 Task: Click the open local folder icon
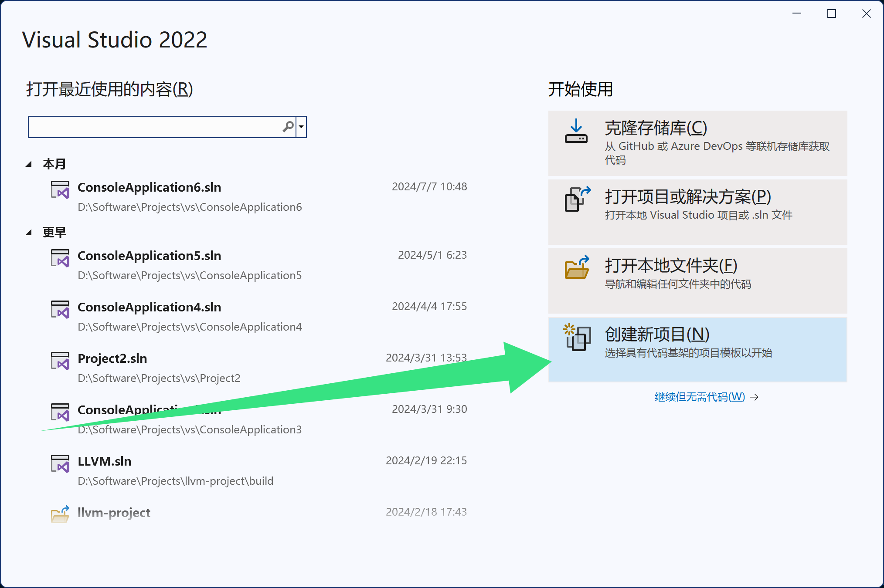[577, 267]
